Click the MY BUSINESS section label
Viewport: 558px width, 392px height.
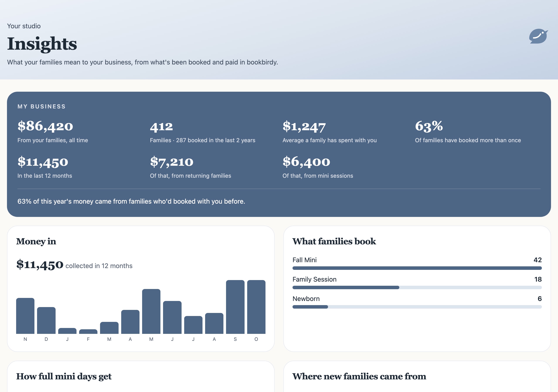tap(42, 106)
